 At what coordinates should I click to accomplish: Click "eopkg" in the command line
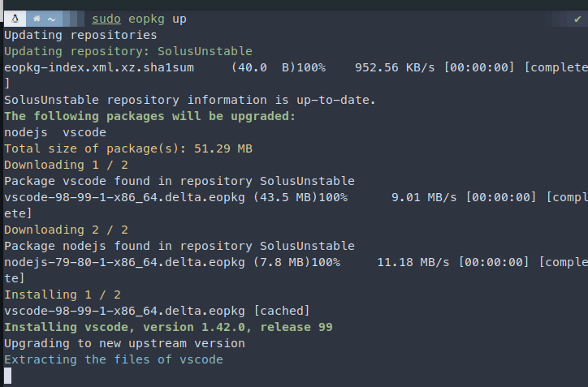(146, 19)
